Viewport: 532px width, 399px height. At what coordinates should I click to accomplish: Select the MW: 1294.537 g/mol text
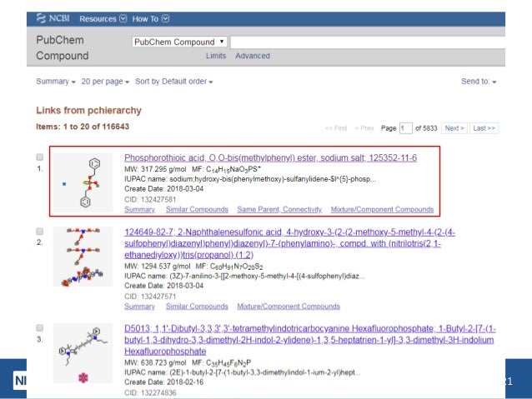[157, 266]
